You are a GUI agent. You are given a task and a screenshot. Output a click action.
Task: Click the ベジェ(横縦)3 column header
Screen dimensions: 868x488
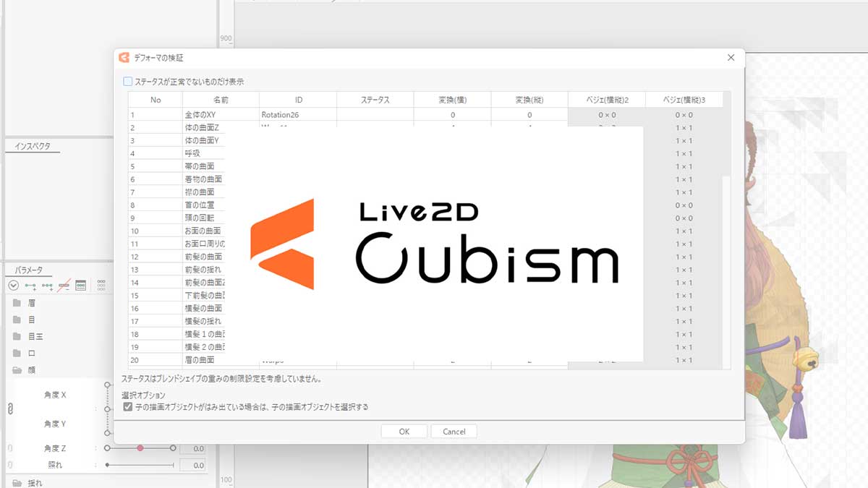click(x=684, y=100)
